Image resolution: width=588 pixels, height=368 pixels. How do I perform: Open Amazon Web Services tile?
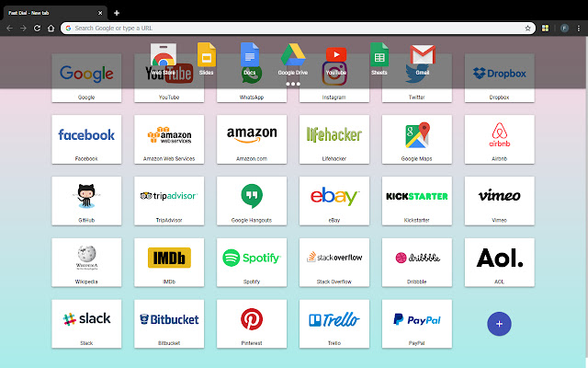coord(169,139)
